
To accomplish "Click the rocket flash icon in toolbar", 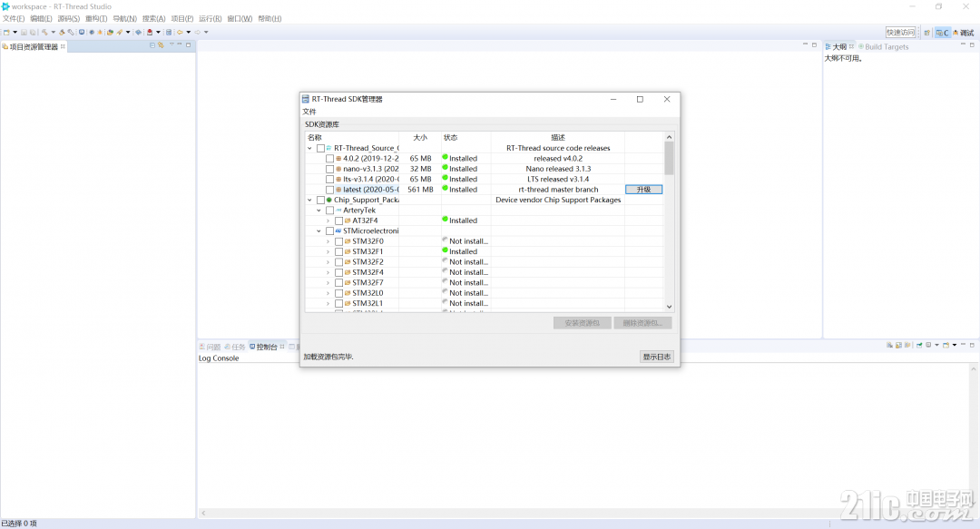I will click(x=120, y=32).
